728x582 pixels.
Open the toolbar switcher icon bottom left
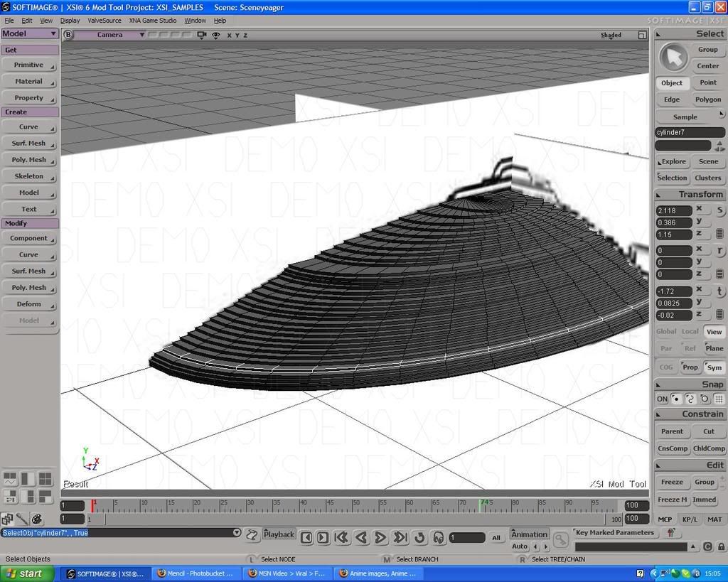[7, 519]
